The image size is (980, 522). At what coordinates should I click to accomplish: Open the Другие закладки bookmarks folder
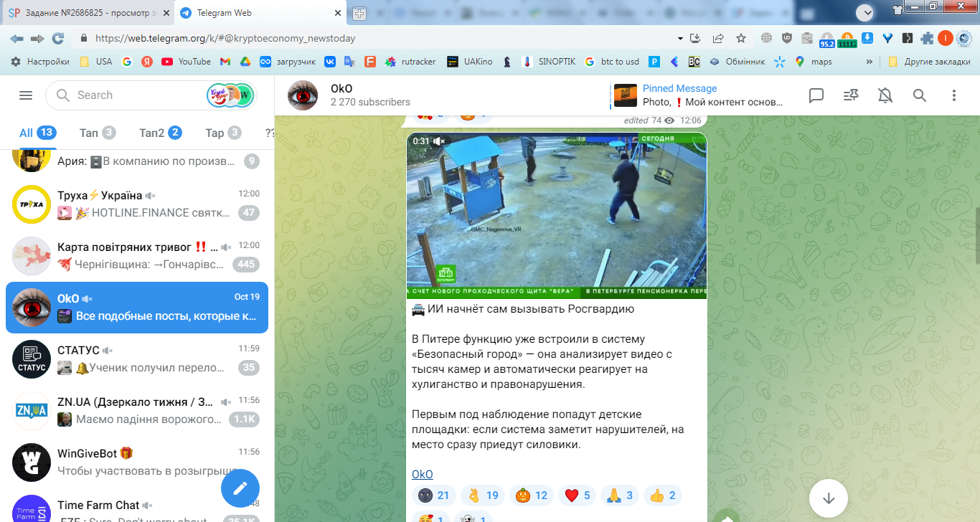[x=929, y=62]
